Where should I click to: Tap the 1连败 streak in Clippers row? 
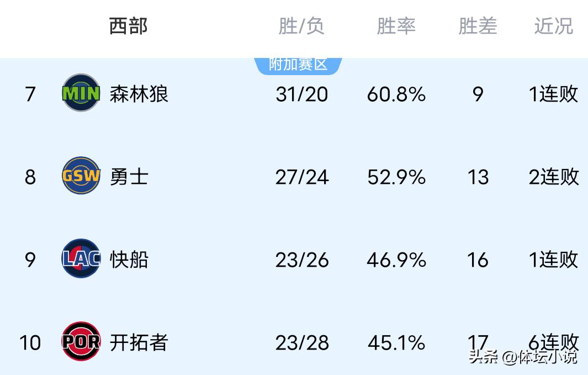coord(553,260)
